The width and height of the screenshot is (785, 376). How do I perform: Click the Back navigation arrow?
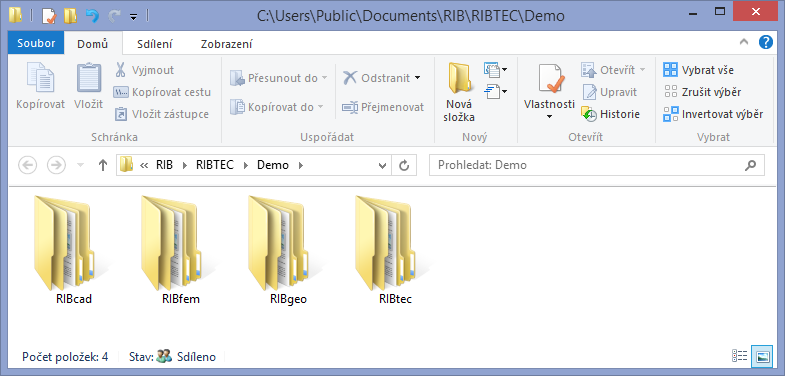click(28, 165)
